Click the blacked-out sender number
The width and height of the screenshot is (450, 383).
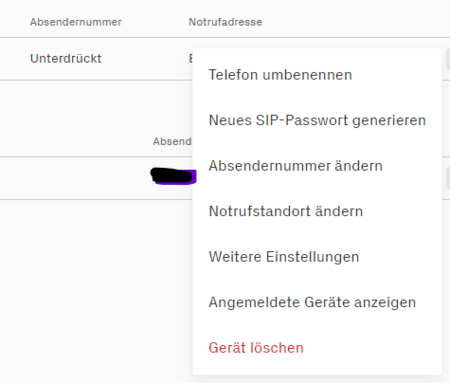pos(173,176)
